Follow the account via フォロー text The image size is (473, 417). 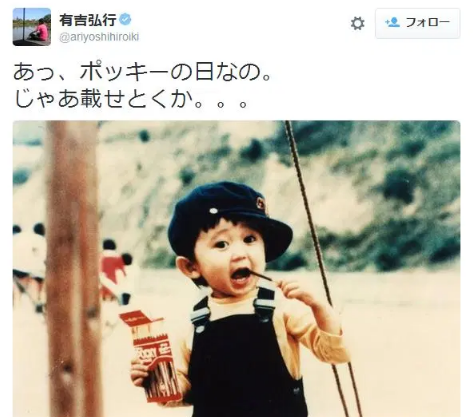[428, 23]
